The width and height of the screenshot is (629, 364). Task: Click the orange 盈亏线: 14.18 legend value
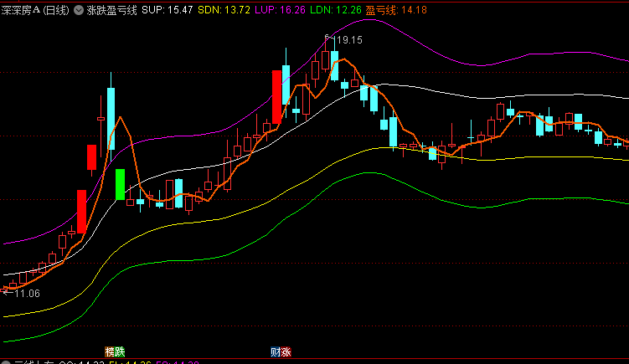396,10
